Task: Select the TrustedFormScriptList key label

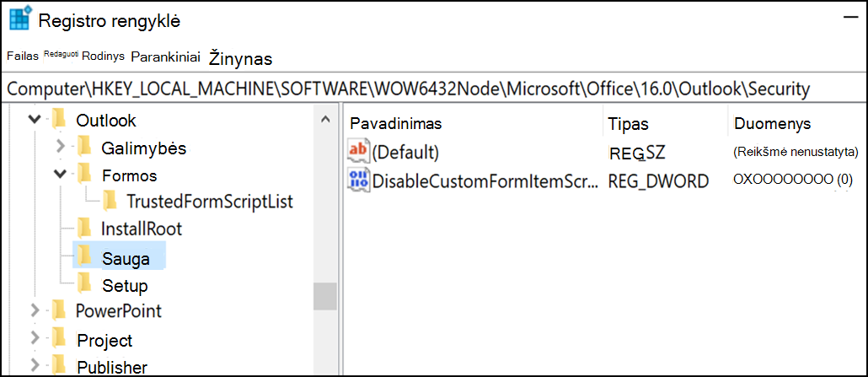Action: click(209, 202)
